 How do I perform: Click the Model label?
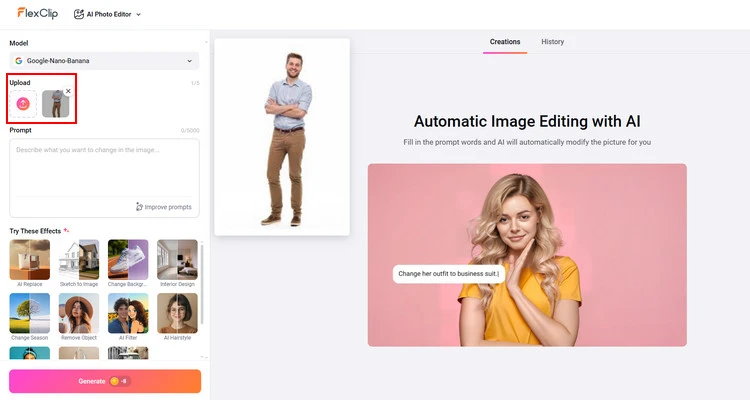(x=19, y=43)
